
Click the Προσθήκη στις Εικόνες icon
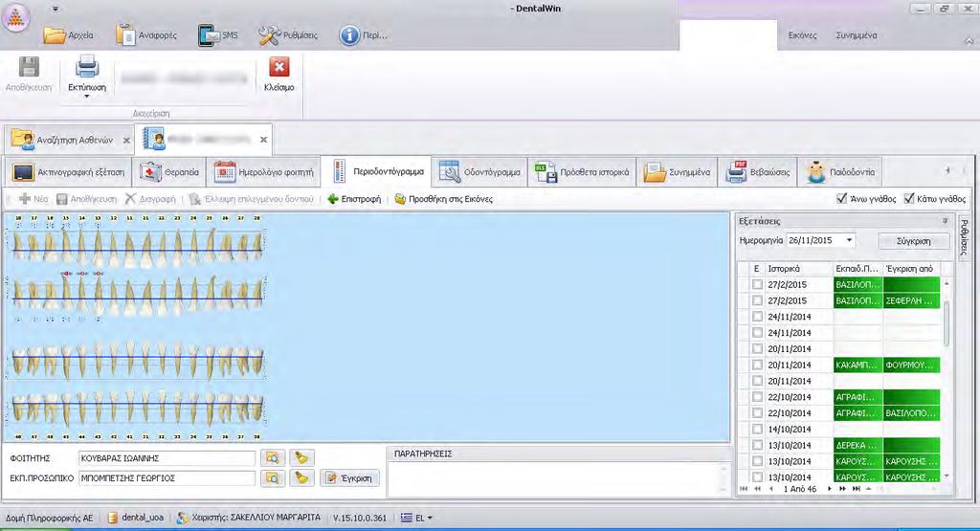[x=400, y=199]
